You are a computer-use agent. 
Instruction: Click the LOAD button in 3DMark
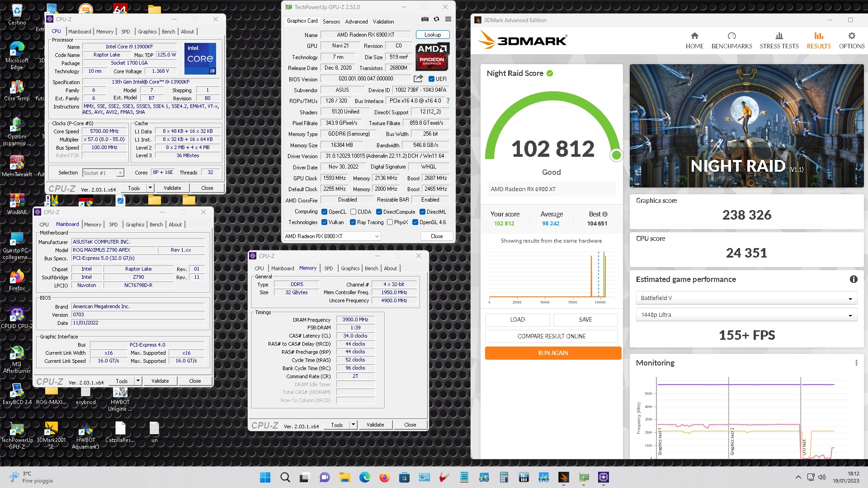click(x=518, y=319)
